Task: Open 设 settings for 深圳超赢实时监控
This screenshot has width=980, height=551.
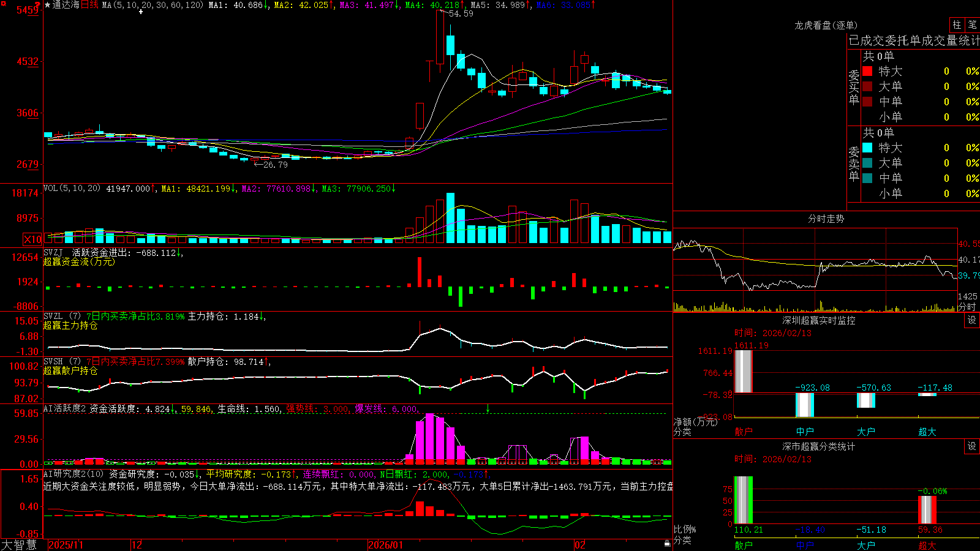Action: (x=972, y=320)
